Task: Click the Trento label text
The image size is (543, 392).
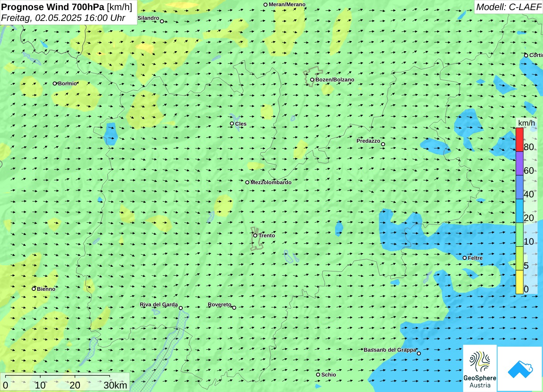Action: [267, 235]
